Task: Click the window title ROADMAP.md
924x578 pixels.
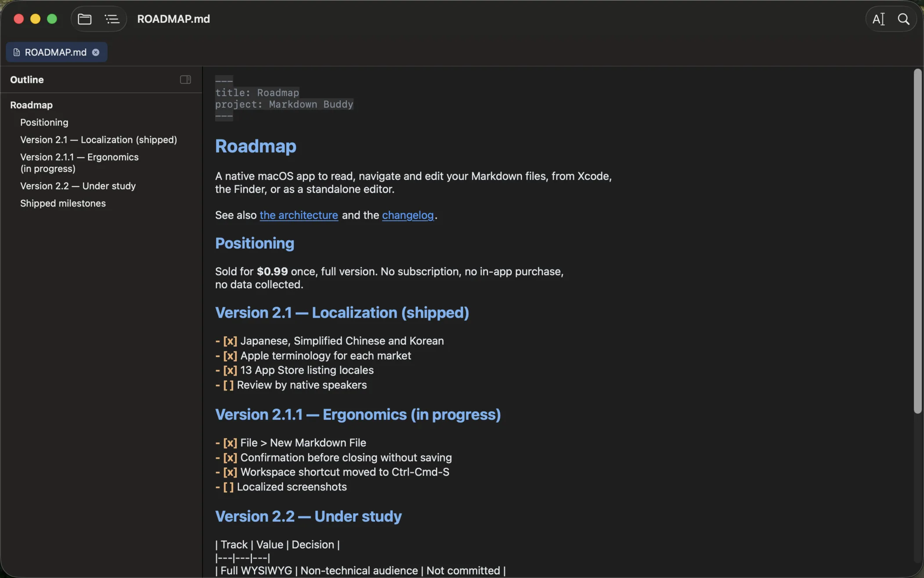Action: [173, 19]
